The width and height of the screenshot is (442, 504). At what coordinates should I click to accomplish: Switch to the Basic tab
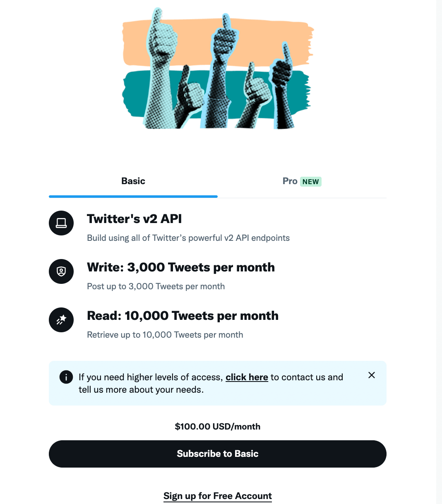[x=133, y=181]
